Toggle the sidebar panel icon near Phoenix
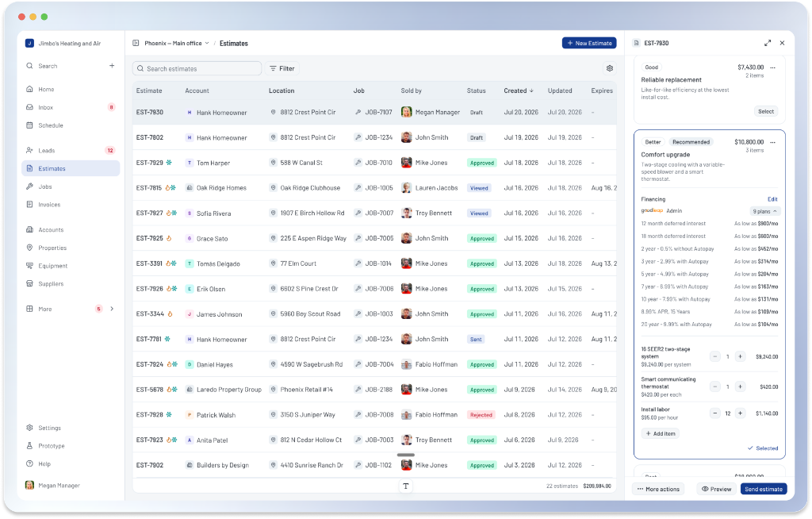Image resolution: width=812 pixels, height=519 pixels. point(136,43)
